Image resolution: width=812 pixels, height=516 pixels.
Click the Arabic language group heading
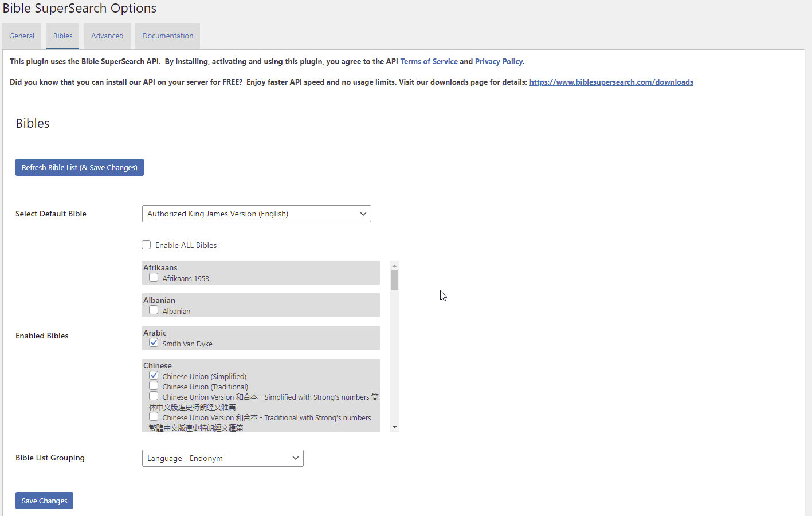pyautogui.click(x=155, y=333)
